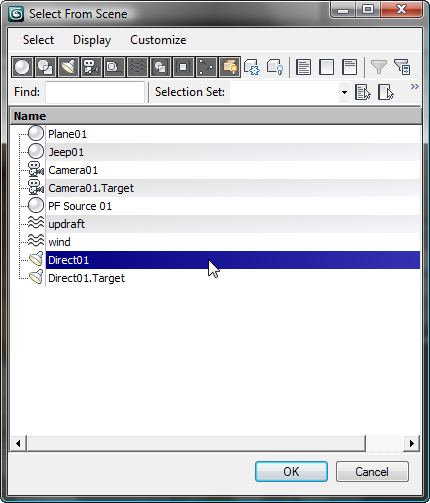Open the Selection Set dropdown arrow

[344, 92]
